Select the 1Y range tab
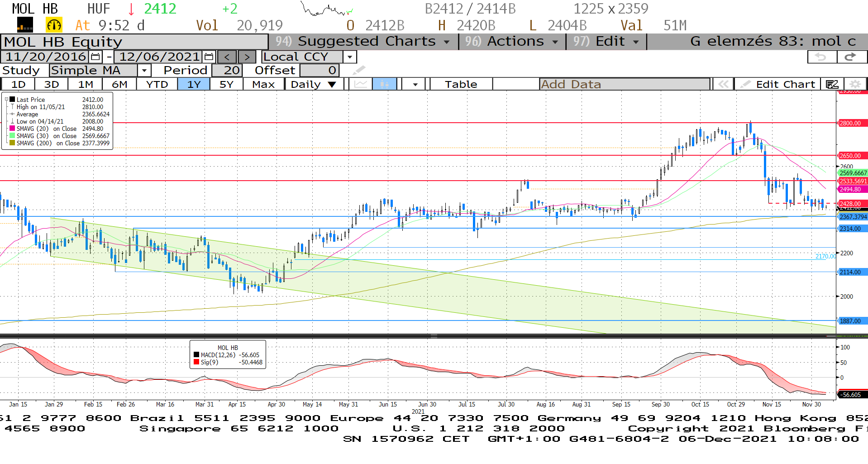 coord(194,84)
